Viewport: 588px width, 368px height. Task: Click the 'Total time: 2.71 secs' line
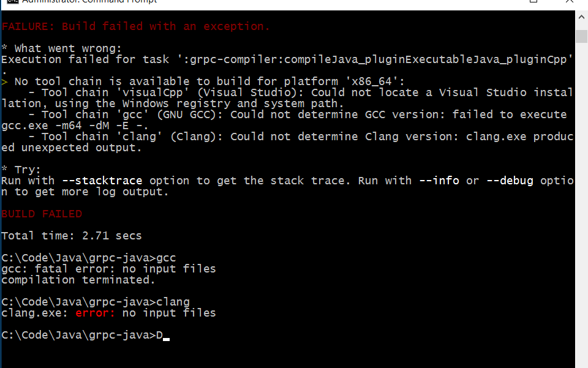click(x=72, y=236)
